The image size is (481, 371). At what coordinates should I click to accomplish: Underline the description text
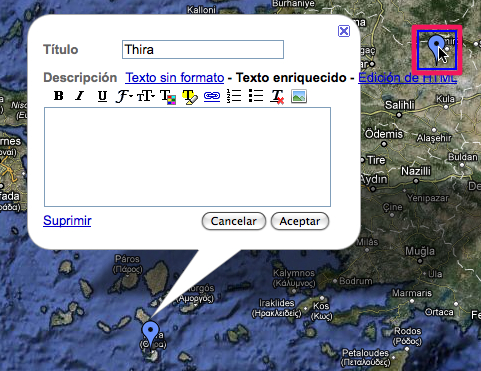[102, 96]
